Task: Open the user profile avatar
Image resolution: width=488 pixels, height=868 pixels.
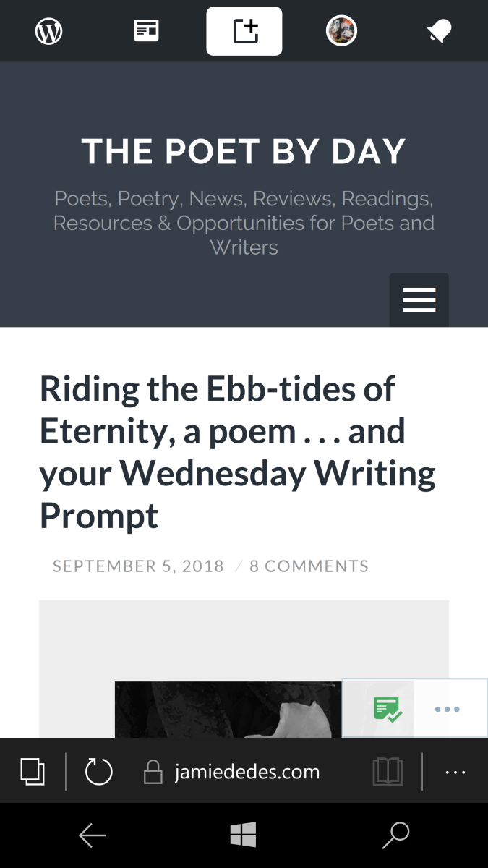Action: 341,31
